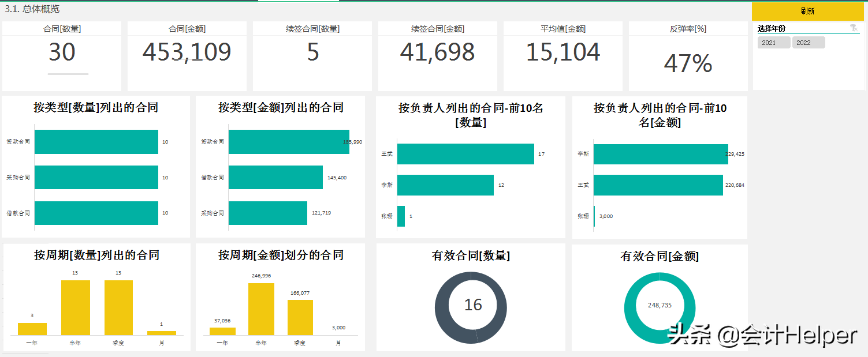The height and width of the screenshot is (357, 868).
Task: Click the 续签合同[金额] card showing 41,698
Action: [x=437, y=52]
